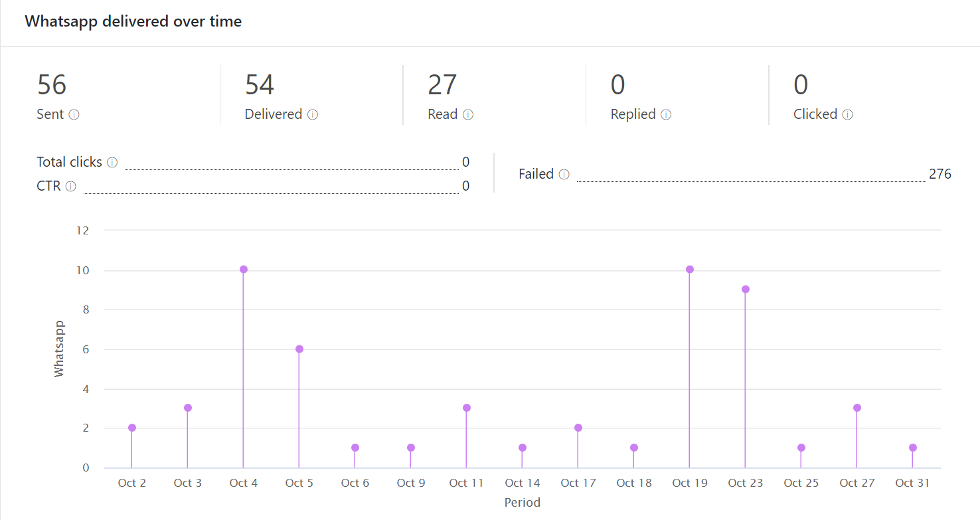Click the info icon beside Clicked
The image size is (980, 520).
click(x=848, y=115)
